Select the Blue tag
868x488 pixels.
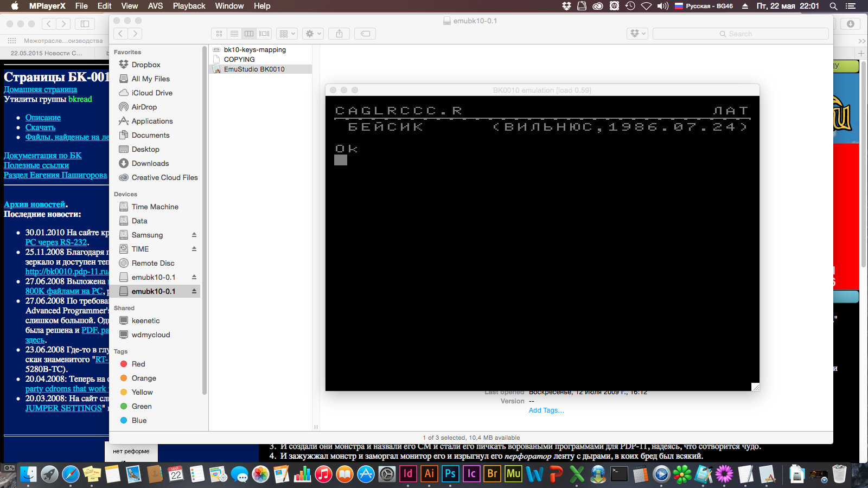pos(139,420)
